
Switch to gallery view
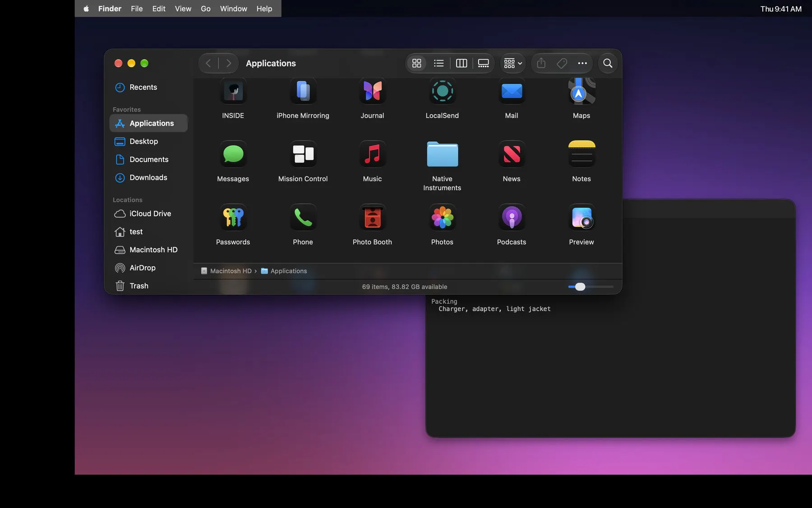pos(483,63)
